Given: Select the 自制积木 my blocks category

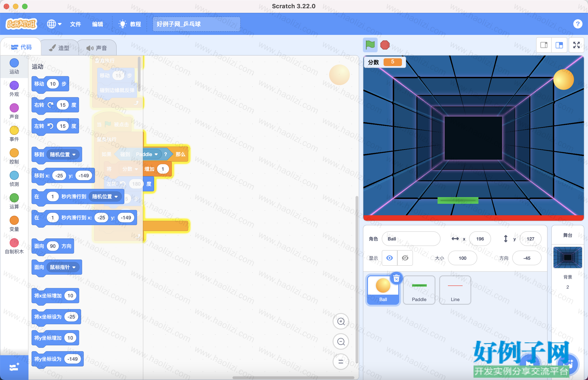Looking at the screenshot, I should tap(14, 246).
